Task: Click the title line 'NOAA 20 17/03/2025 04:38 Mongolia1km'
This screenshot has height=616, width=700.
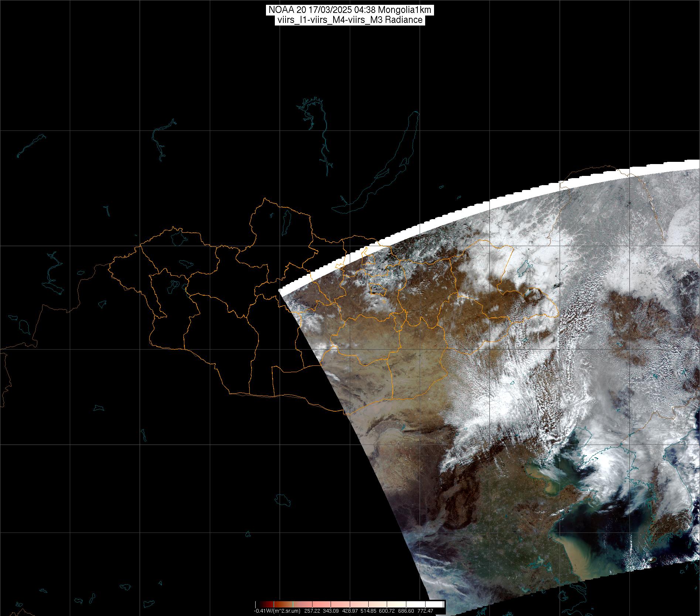Action: (349, 10)
